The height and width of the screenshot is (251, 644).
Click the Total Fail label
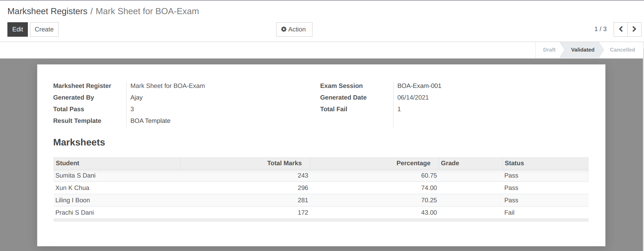click(334, 109)
